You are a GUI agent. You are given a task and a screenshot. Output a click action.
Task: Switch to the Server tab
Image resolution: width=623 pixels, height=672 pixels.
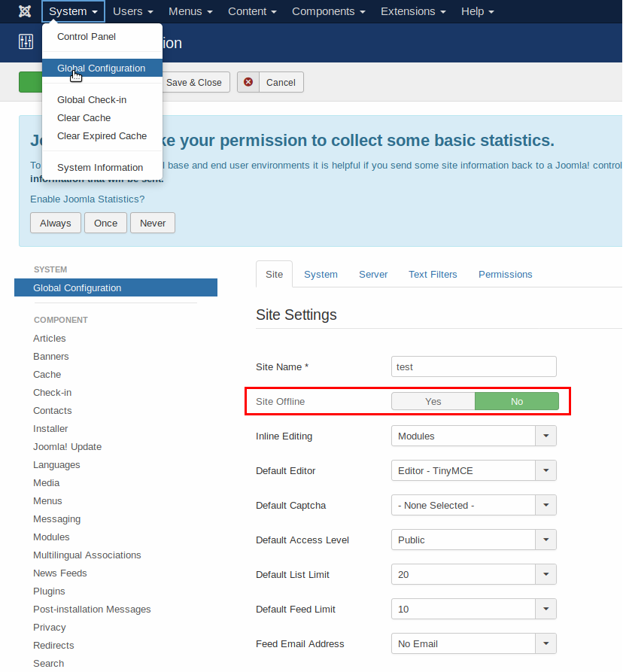[x=373, y=275]
